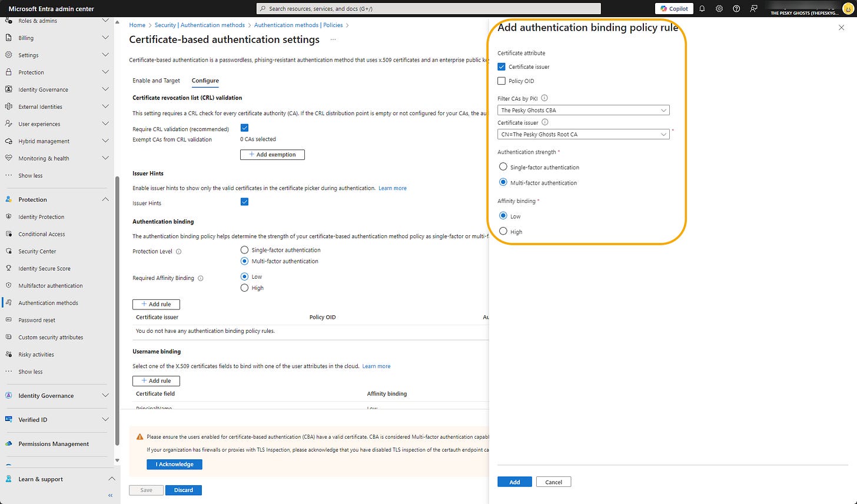Open the Certificate issuer dropdown

(x=583, y=134)
